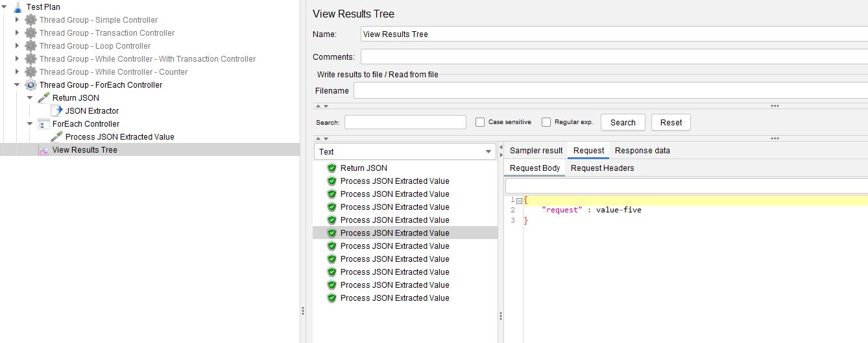Select Thread Group - While Controller - With Transaction Controller

147,59
